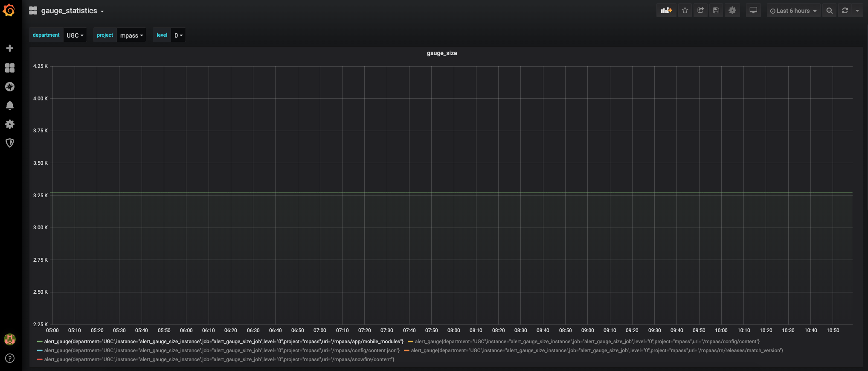This screenshot has height=371, width=868.
Task: Open dashboard settings gear in toolbar
Action: point(732,11)
